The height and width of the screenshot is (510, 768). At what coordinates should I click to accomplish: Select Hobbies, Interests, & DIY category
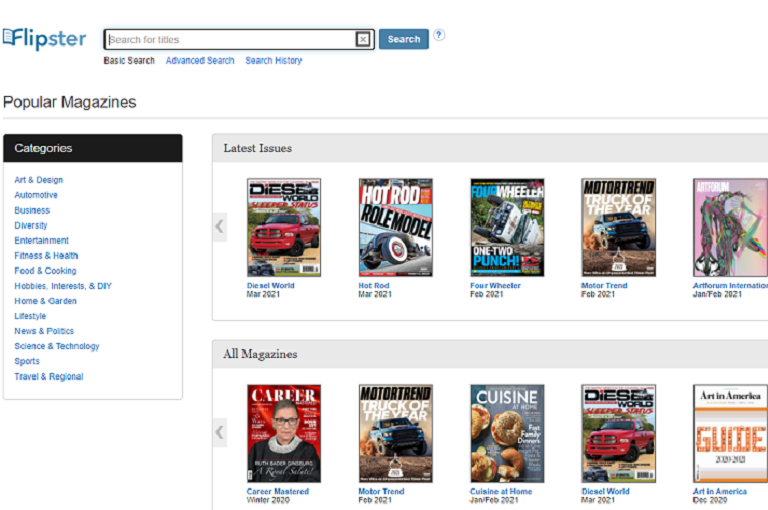pyautogui.click(x=63, y=286)
